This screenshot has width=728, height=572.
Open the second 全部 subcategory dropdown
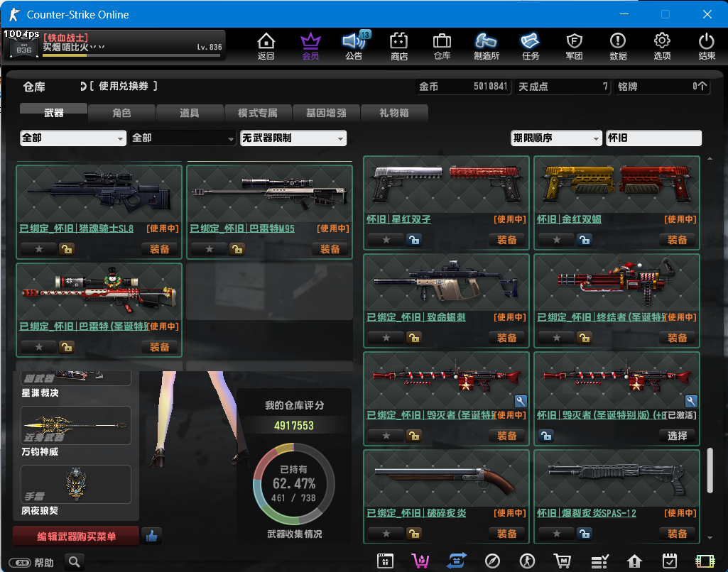[183, 138]
